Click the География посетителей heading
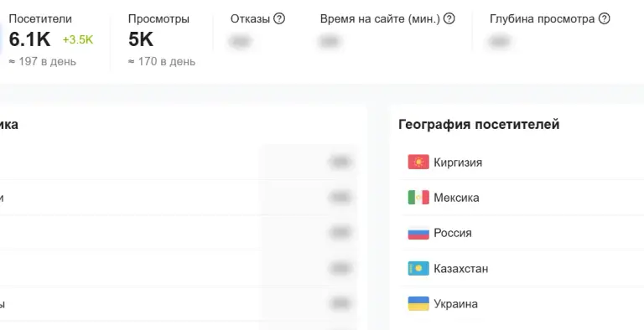Screen dimensions: 644x330 point(479,124)
